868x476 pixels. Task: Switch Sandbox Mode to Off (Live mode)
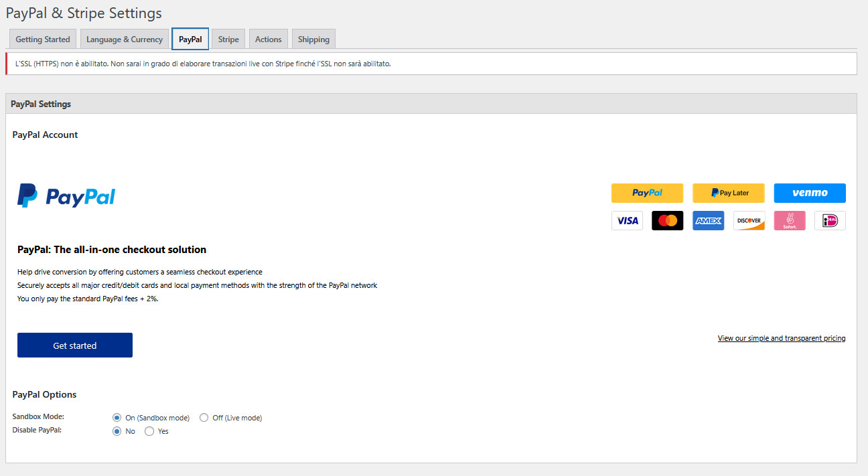click(204, 417)
